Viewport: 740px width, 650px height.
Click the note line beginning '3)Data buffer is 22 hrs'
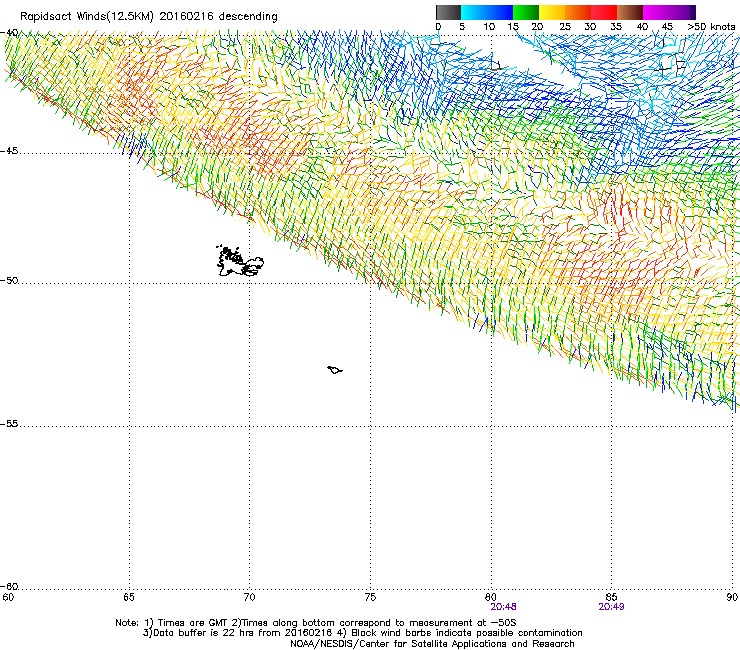tap(362, 633)
